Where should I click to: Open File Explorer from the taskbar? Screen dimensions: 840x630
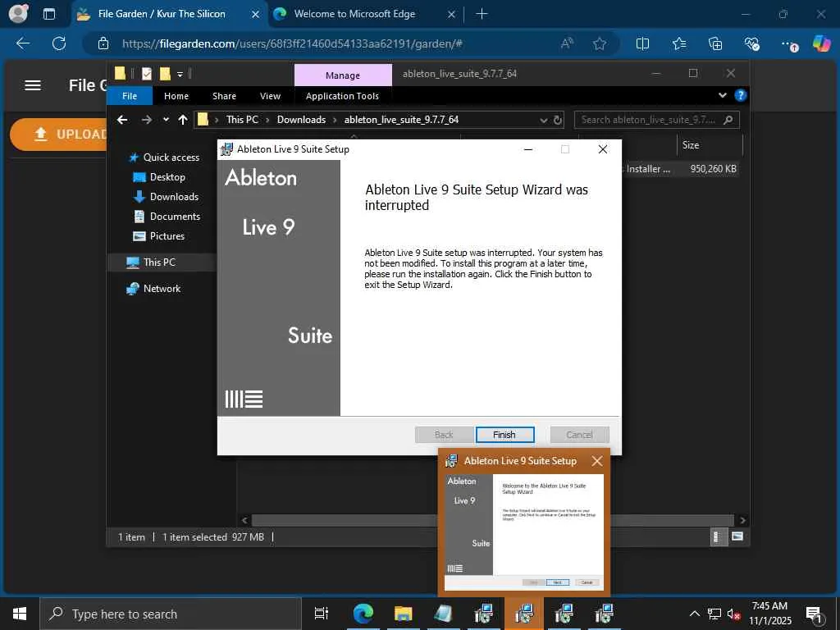tap(403, 614)
